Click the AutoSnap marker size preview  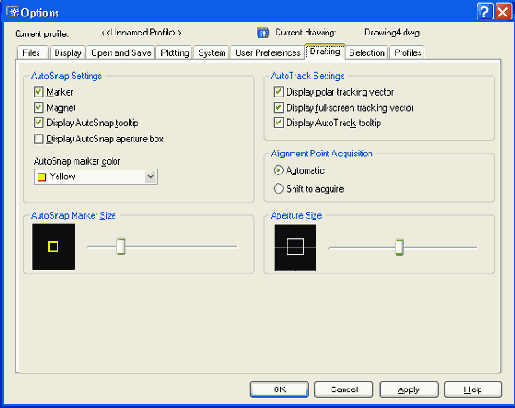tap(53, 247)
